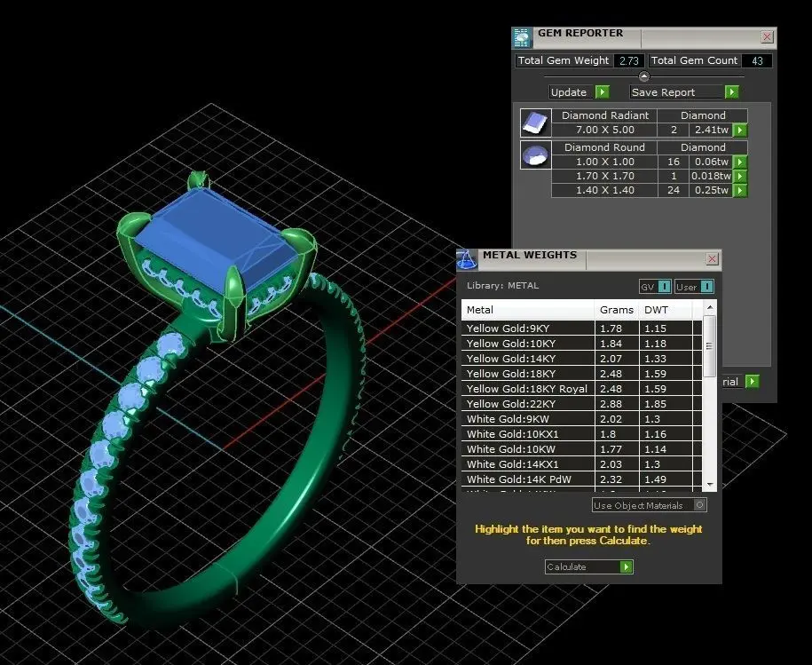The width and height of the screenshot is (812, 665).
Task: Click the 1.00 X 1.00 size cell
Action: click(x=604, y=162)
